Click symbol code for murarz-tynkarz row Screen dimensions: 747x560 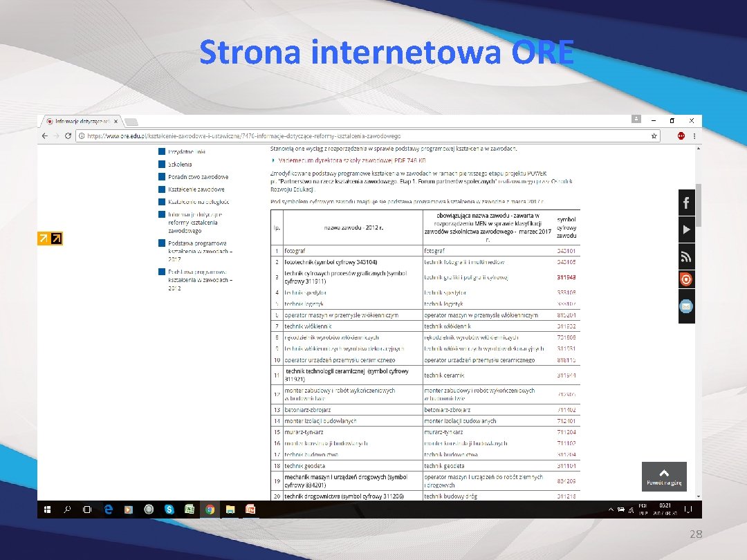point(566,432)
